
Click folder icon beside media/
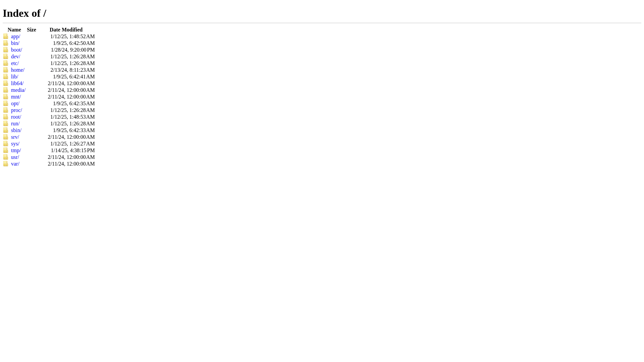(x=6, y=90)
